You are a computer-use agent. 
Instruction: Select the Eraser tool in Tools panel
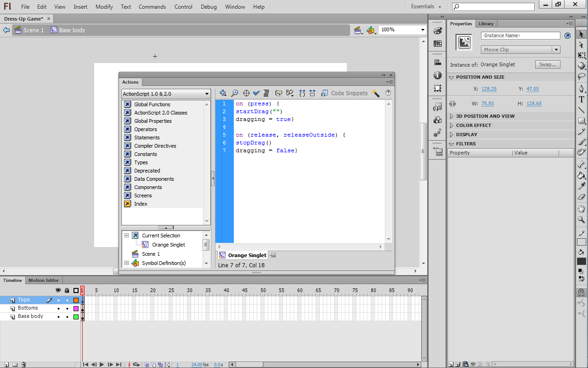582,197
